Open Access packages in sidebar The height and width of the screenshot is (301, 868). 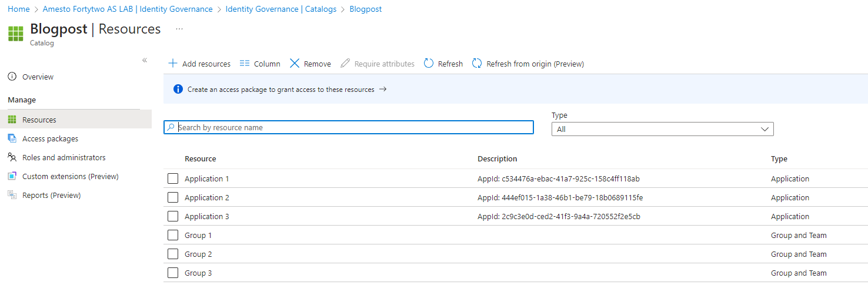coord(50,139)
